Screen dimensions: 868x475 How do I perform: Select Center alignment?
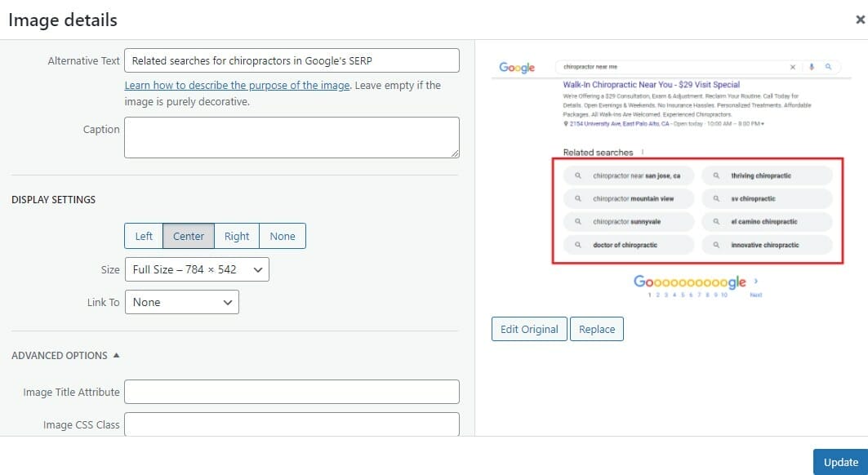[x=188, y=236]
